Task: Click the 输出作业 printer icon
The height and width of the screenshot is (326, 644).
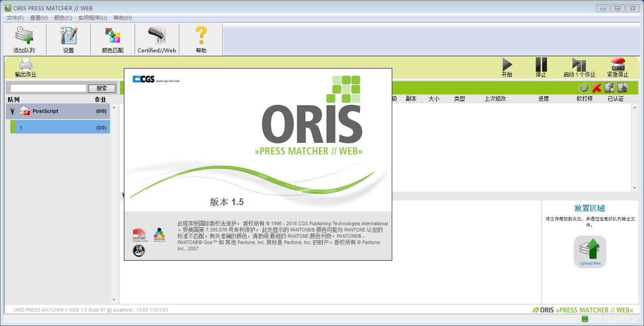Action: click(25, 64)
